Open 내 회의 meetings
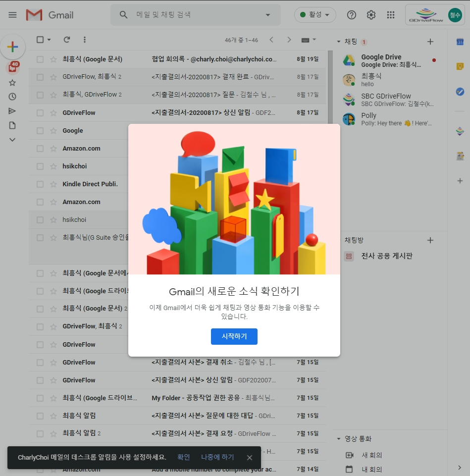The width and height of the screenshot is (470, 476). (364, 470)
